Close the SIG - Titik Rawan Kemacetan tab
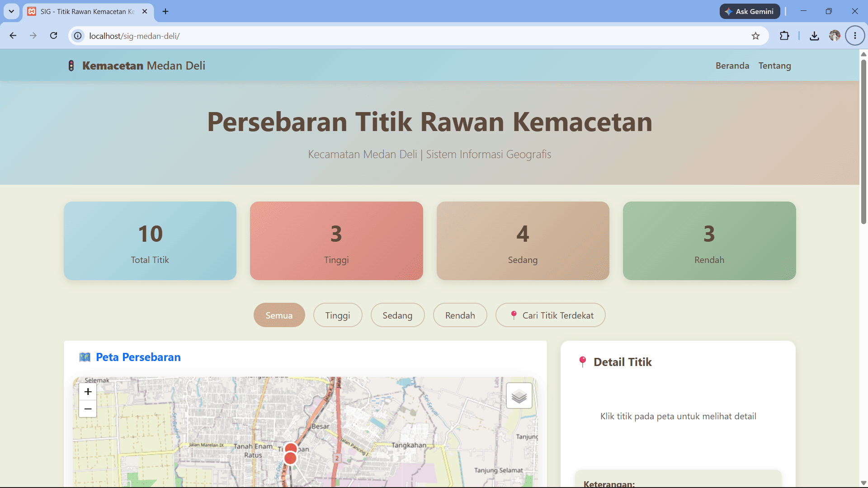Screen dimensions: 868x488 pos(145,11)
